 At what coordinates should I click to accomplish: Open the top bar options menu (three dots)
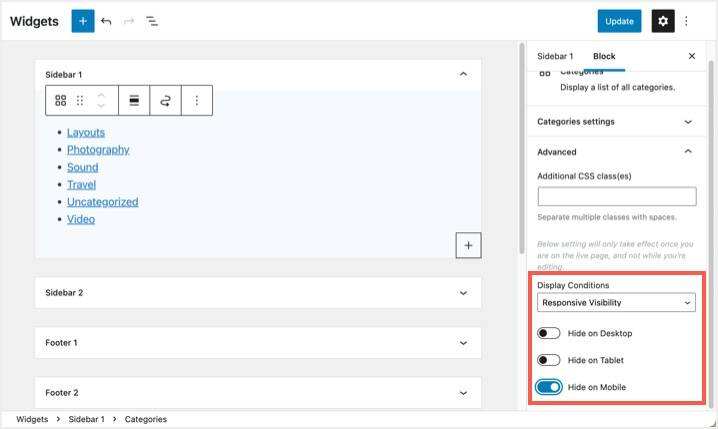[x=686, y=21]
